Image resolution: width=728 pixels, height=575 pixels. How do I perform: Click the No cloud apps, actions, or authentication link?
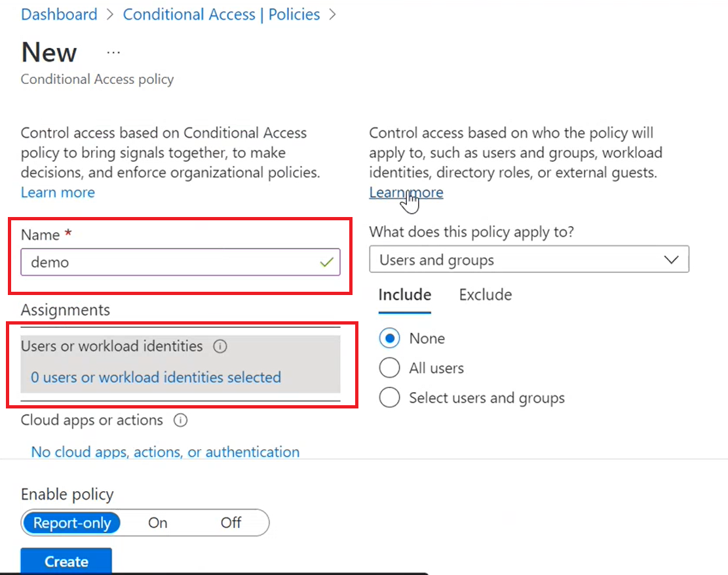coord(165,452)
